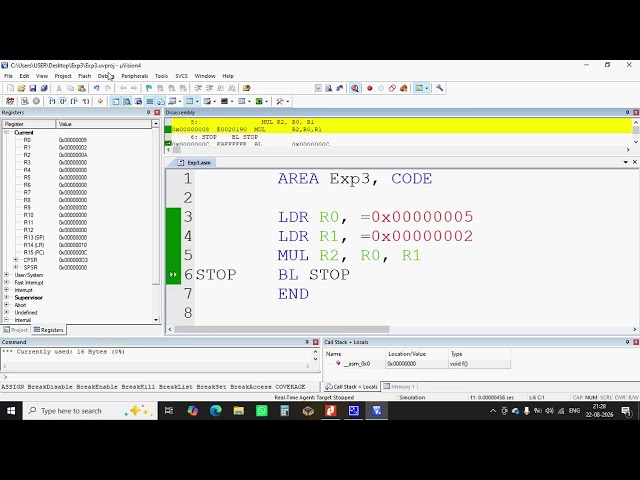This screenshot has height=480, width=640.
Task: Click the Toolbox icon in debug toolbar
Action: tap(280, 101)
